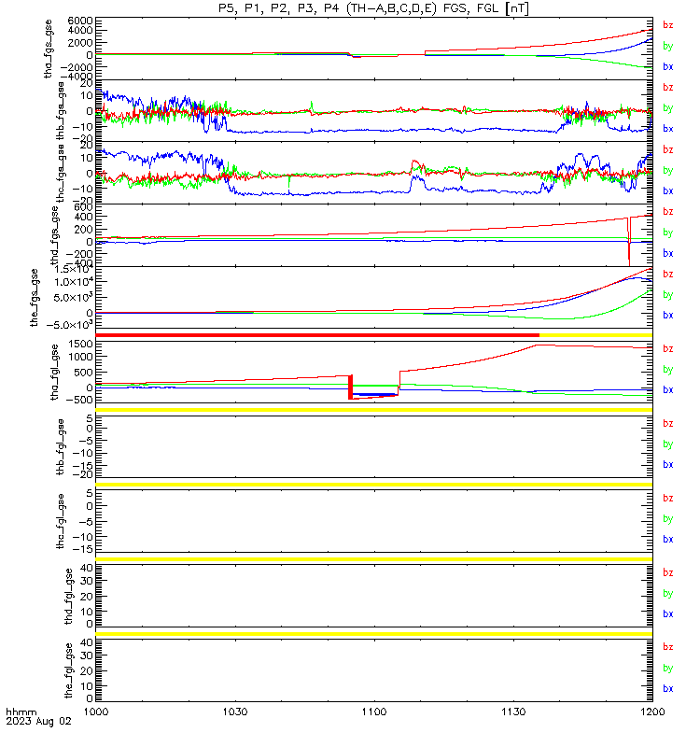Click the by legend label of the_fgl_gse panel
This screenshot has height=747, width=700.
[668, 669]
